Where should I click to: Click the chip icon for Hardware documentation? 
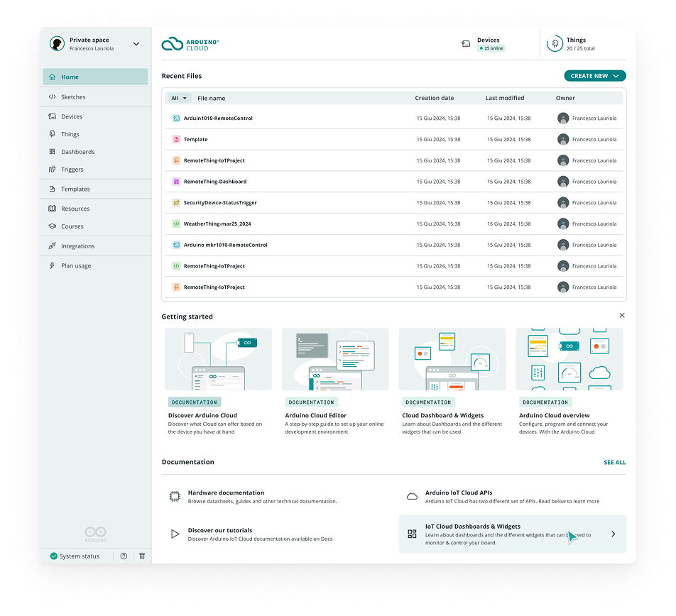coord(175,496)
